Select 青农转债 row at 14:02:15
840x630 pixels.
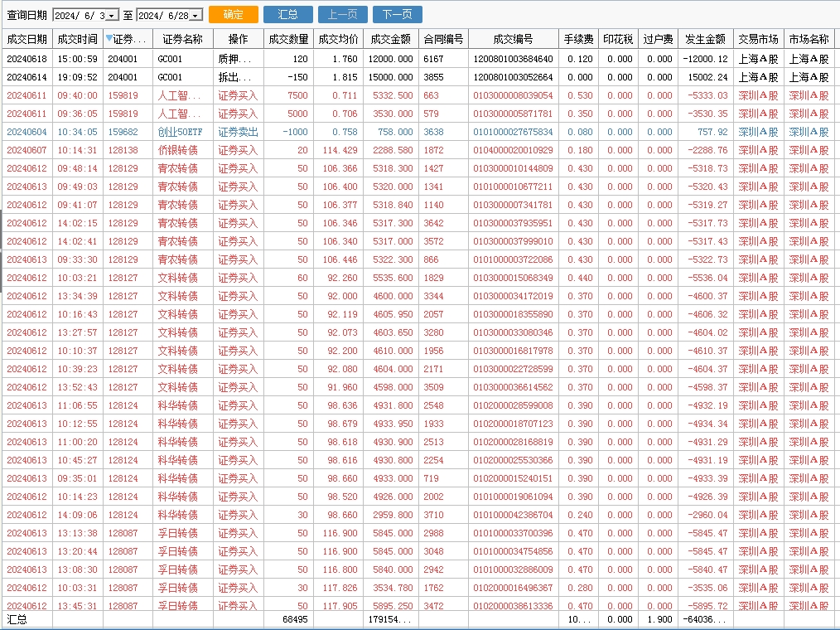418,223
